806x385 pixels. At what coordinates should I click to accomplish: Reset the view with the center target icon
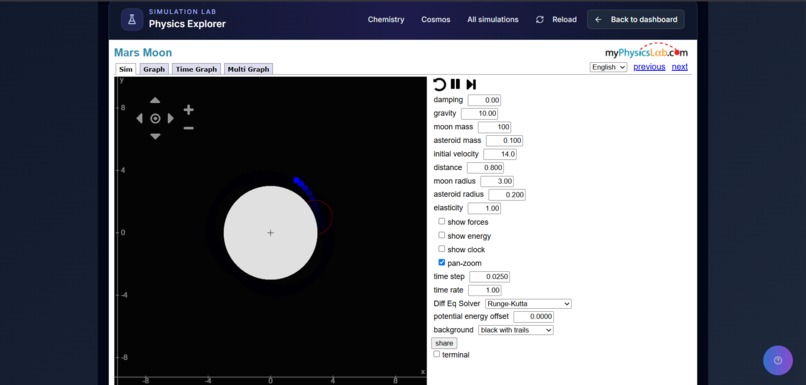(x=155, y=118)
